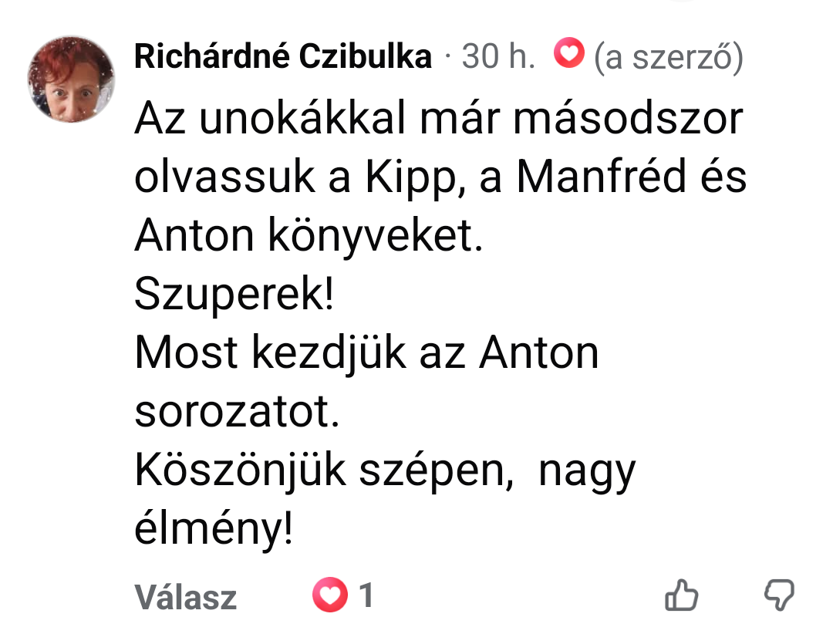The image size is (833, 644).
Task: Click the heart reaction icon beside count 1
Action: (x=330, y=595)
